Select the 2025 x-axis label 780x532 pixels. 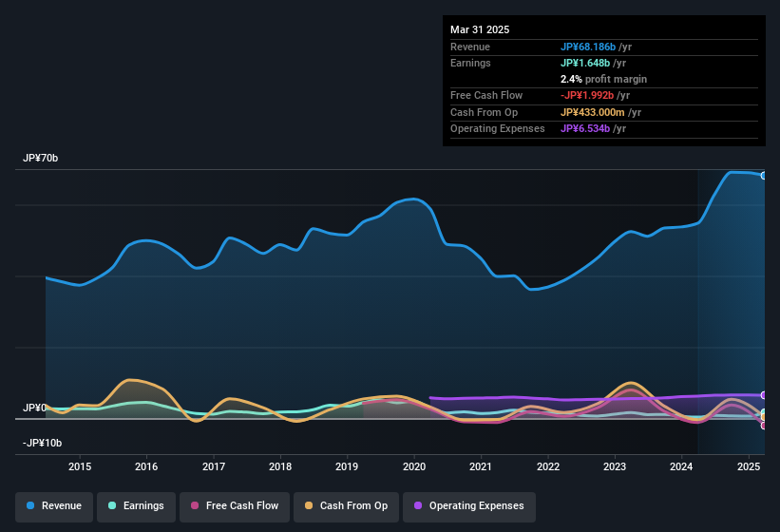(x=748, y=466)
